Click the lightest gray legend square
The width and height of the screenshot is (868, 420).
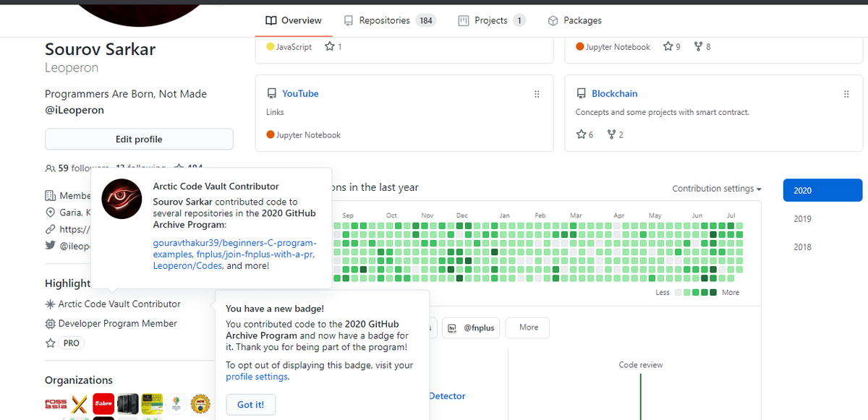(x=678, y=293)
